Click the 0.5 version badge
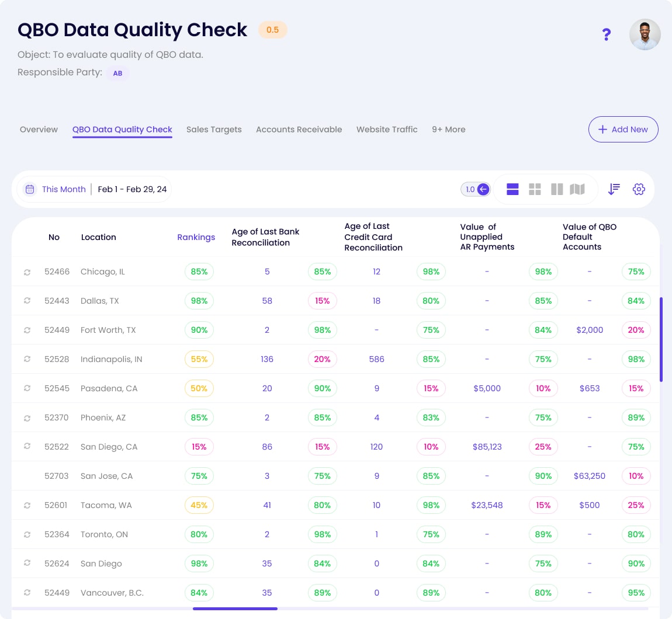The width and height of the screenshot is (672, 619). 272,30
